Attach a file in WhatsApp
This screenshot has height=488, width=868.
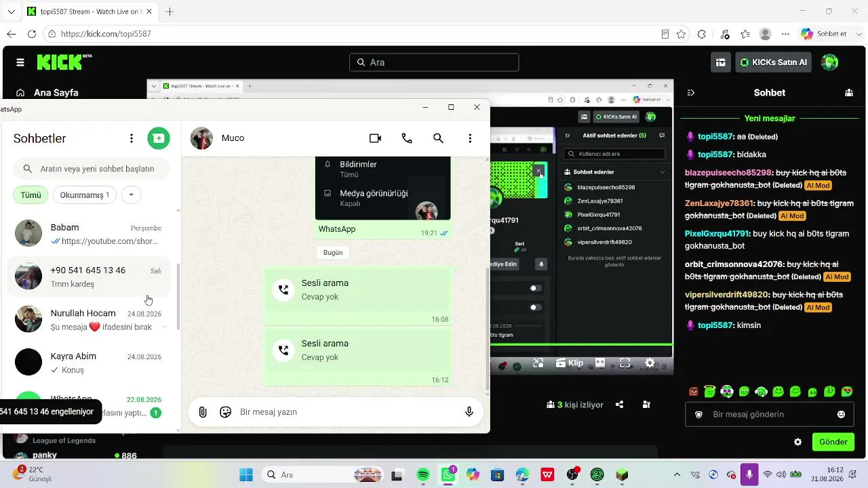coord(202,412)
